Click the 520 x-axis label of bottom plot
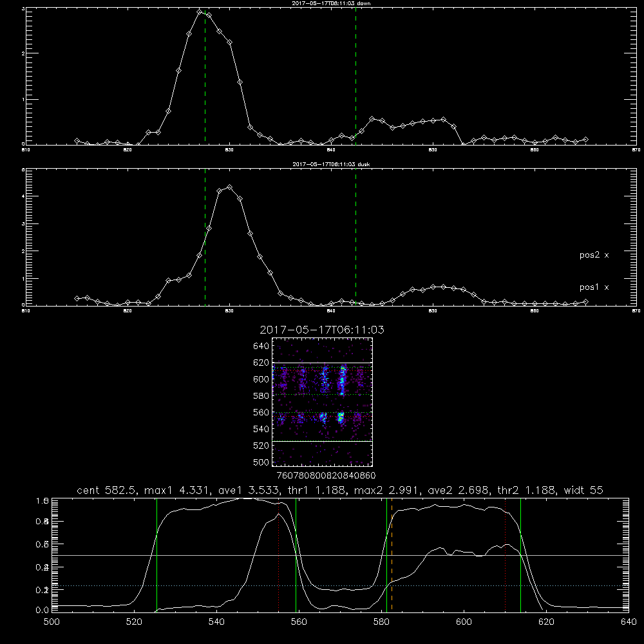Viewport: 644px width, 644px height. (134, 622)
